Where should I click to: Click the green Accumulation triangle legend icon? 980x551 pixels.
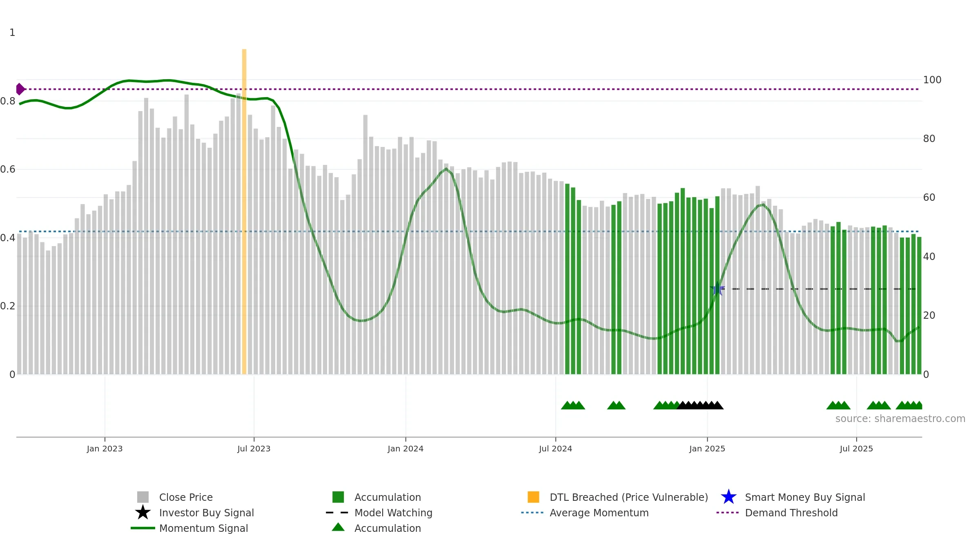click(338, 527)
